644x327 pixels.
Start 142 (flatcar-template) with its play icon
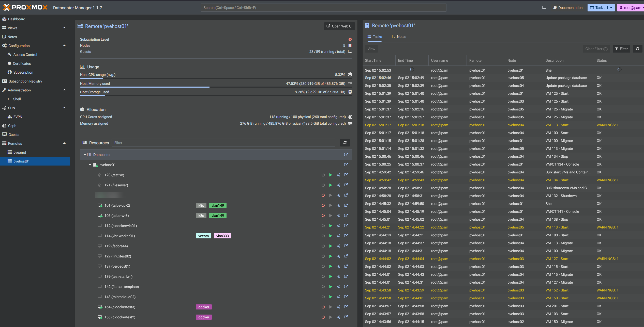click(x=331, y=287)
